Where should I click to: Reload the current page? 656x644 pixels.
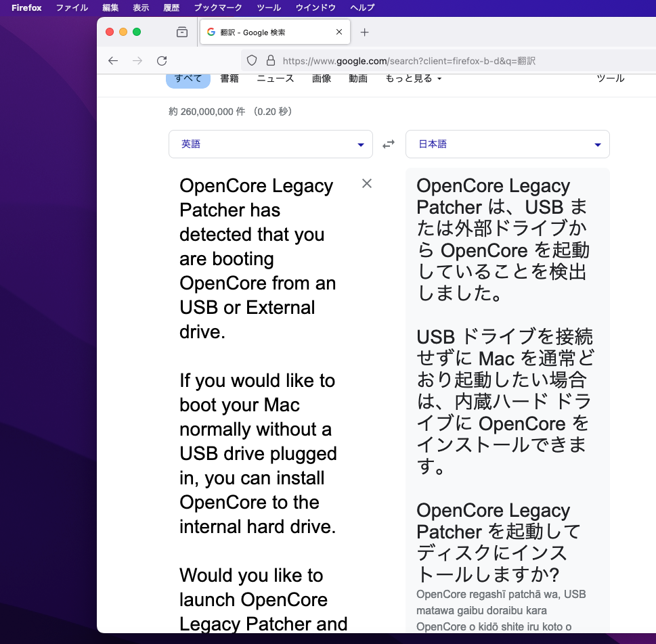(162, 61)
